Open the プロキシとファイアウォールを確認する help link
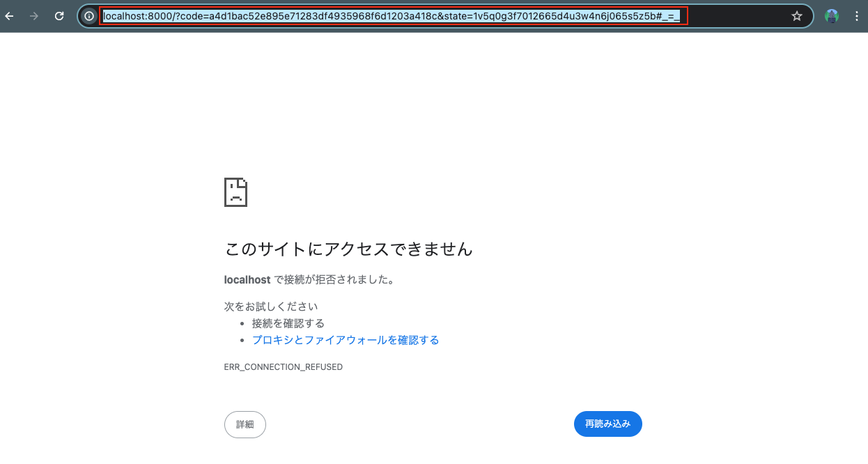Screen dimensions: 868x464 tap(346, 340)
